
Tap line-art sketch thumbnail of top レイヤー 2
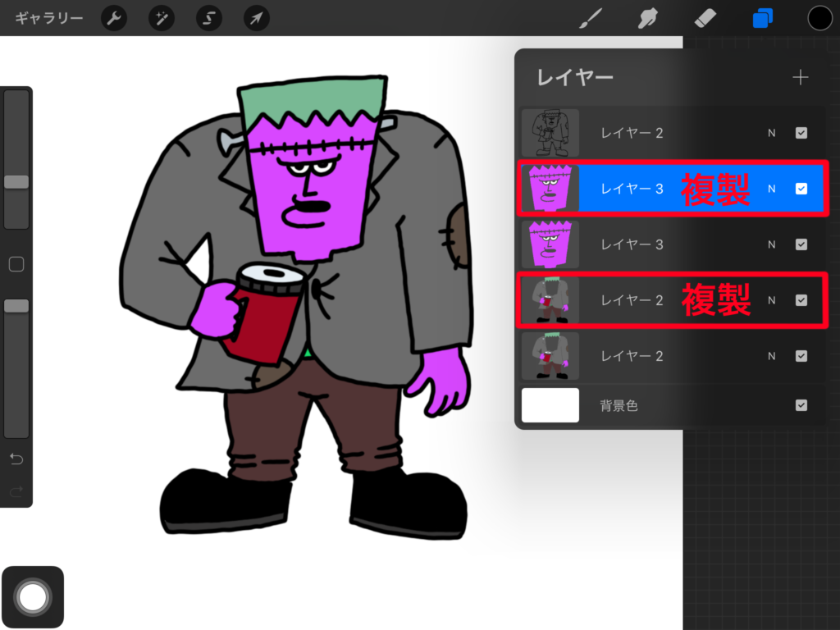(x=550, y=133)
